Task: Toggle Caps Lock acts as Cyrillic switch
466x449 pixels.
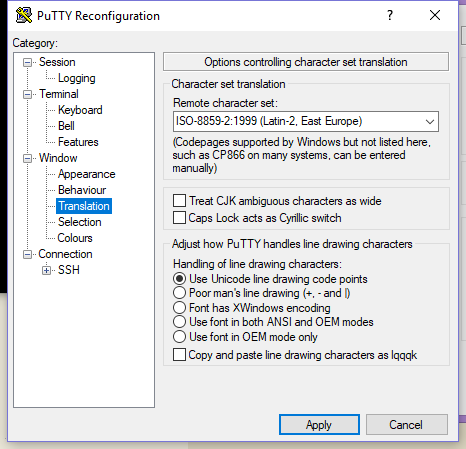Action: coord(179,218)
